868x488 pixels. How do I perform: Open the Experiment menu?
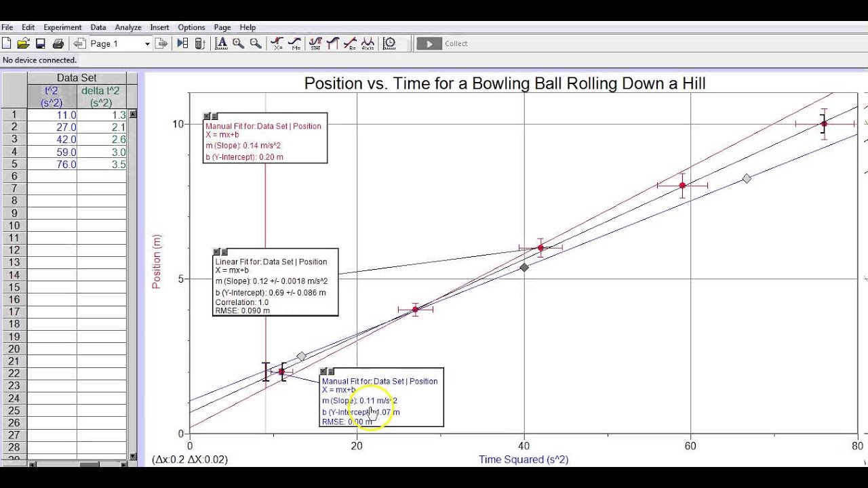tap(62, 28)
